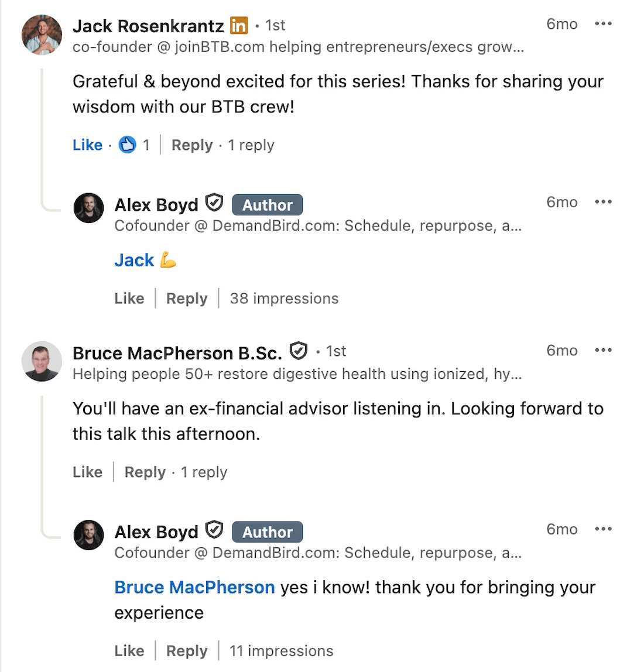Click the Author badge on Alex's first reply
Viewport: 644px width, 672px height.
point(267,204)
